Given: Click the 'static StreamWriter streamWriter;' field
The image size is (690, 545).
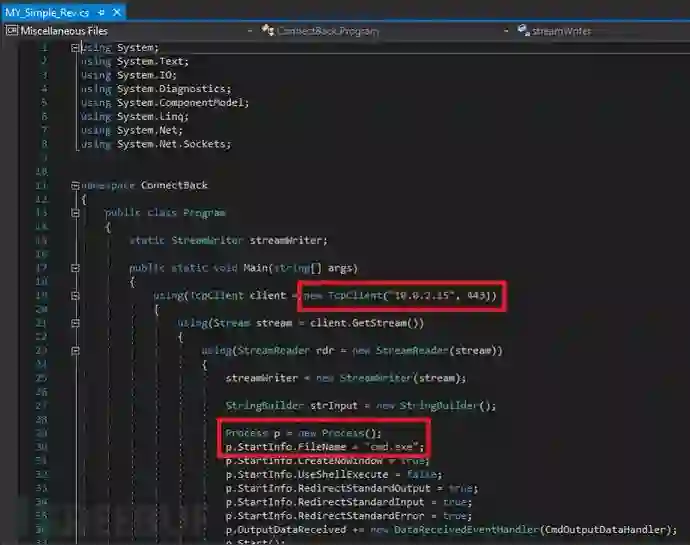Looking at the screenshot, I should pyautogui.click(x=229, y=240).
